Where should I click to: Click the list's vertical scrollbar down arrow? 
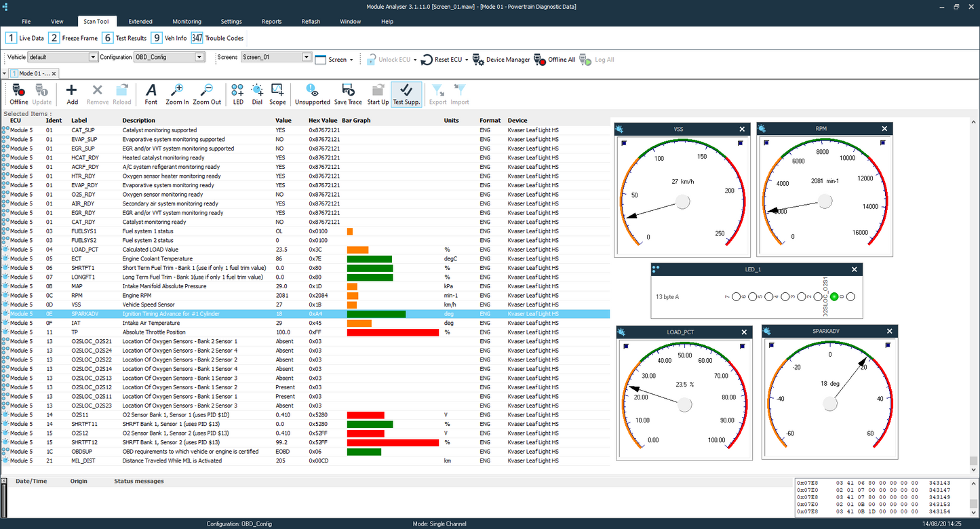[974, 470]
